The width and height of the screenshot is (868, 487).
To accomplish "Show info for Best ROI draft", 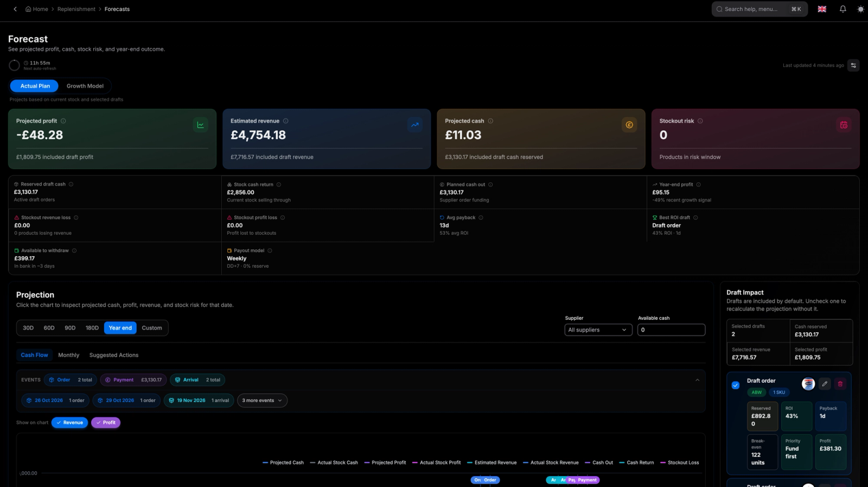I will coord(695,218).
